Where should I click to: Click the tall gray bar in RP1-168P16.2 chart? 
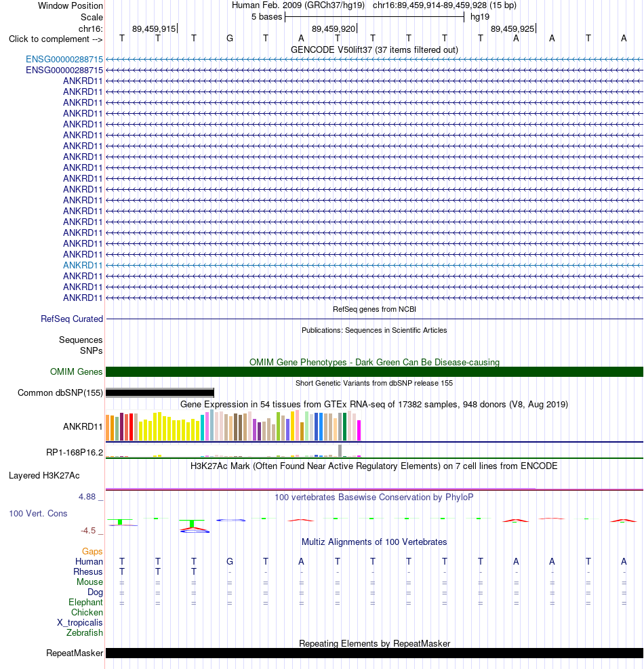(340, 451)
